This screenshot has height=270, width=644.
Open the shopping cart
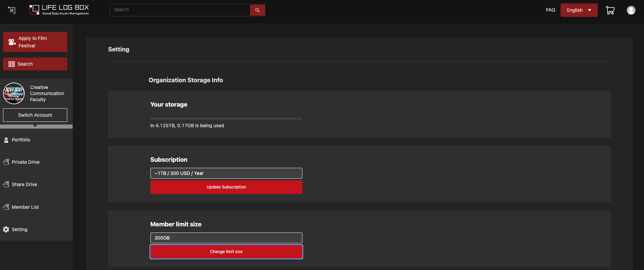pos(610,10)
